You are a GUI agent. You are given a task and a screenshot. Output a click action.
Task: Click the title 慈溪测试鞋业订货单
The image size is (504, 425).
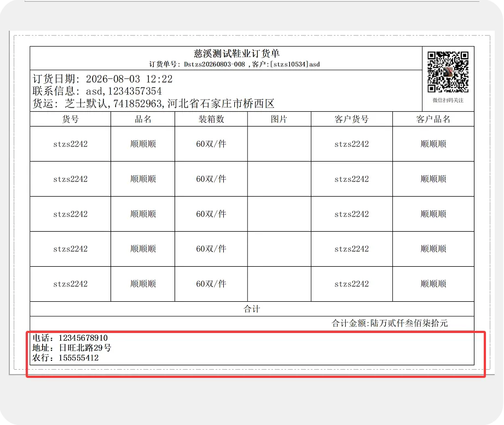[x=236, y=54]
